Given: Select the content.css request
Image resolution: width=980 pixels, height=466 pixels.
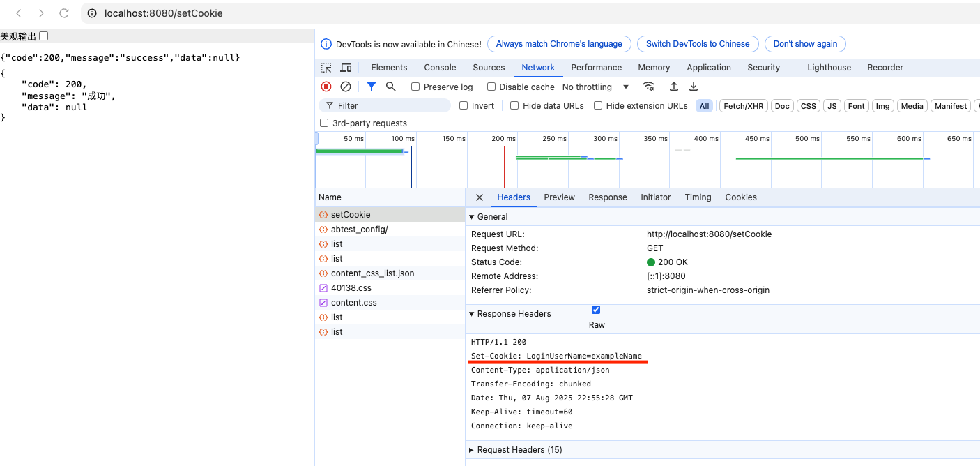Looking at the screenshot, I should [x=390, y=303].
